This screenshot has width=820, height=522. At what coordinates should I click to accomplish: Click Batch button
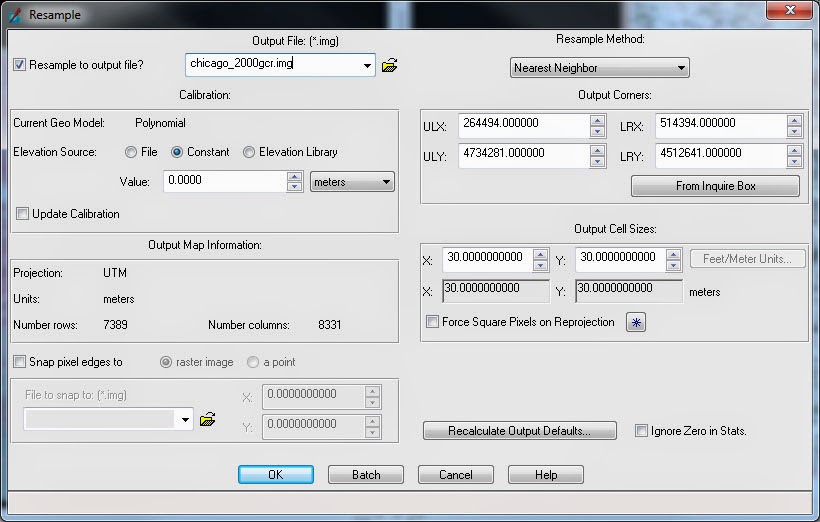[x=366, y=474]
